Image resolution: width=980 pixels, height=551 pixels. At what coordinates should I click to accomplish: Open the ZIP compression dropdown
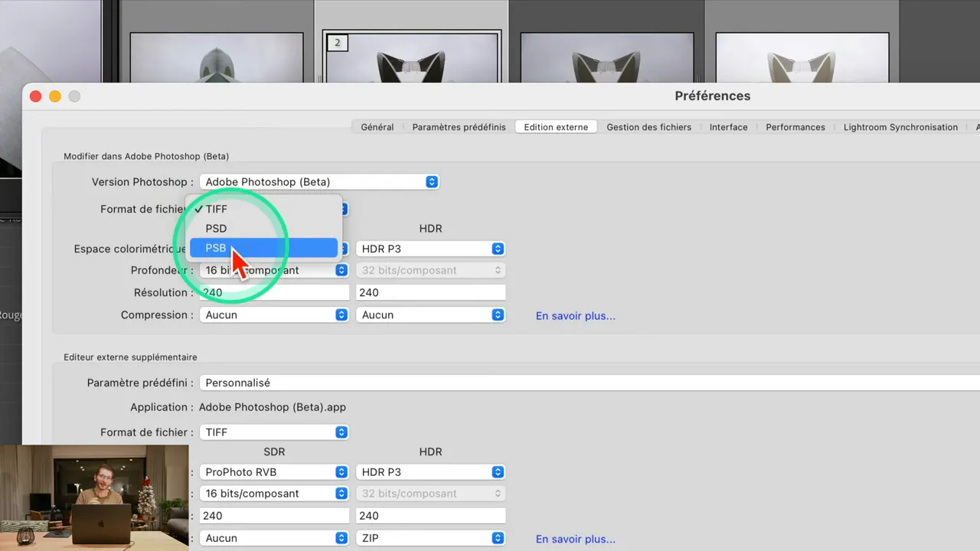(x=430, y=537)
